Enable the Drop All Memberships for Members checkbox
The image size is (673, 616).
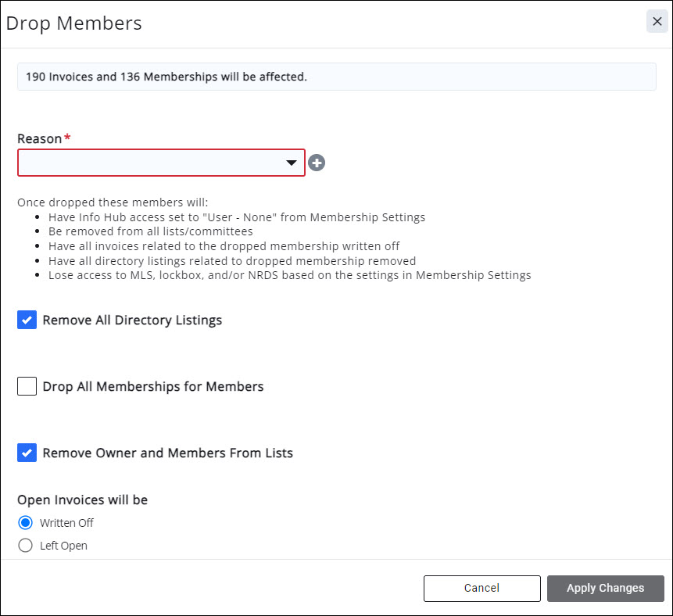tap(27, 386)
